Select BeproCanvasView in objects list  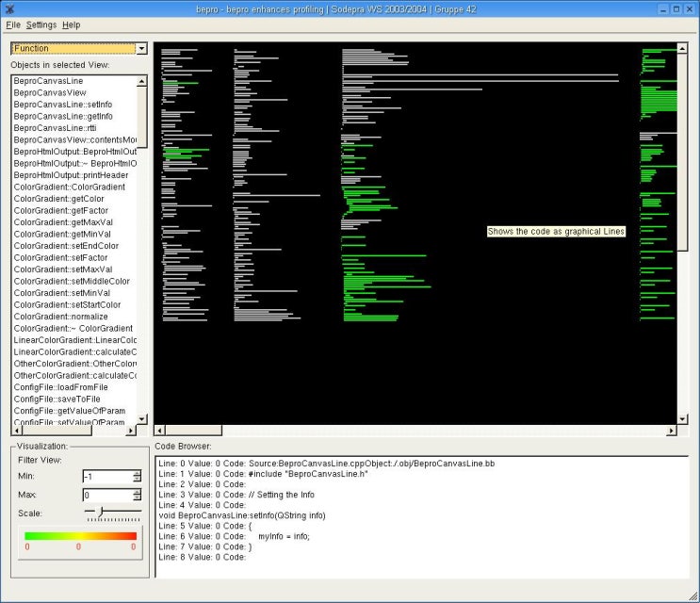pyautogui.click(x=50, y=92)
